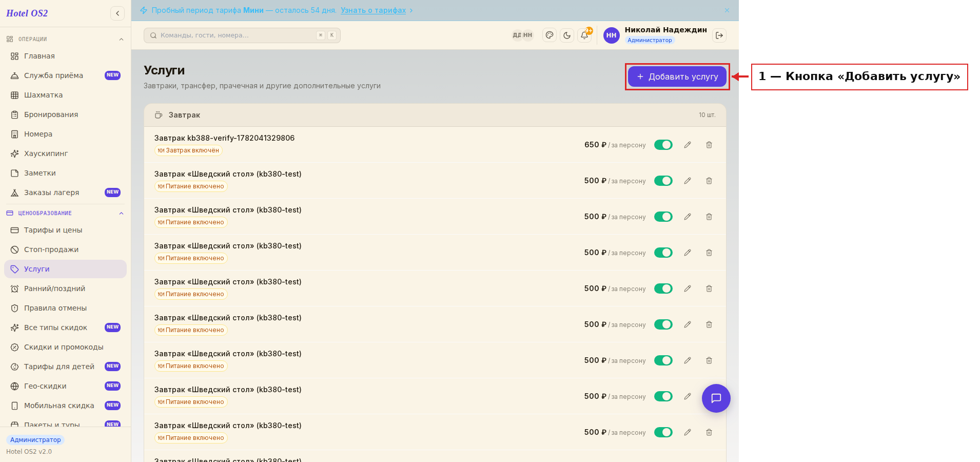Click the 650 ₽ price
The height and width of the screenshot is (462, 980).
click(595, 145)
